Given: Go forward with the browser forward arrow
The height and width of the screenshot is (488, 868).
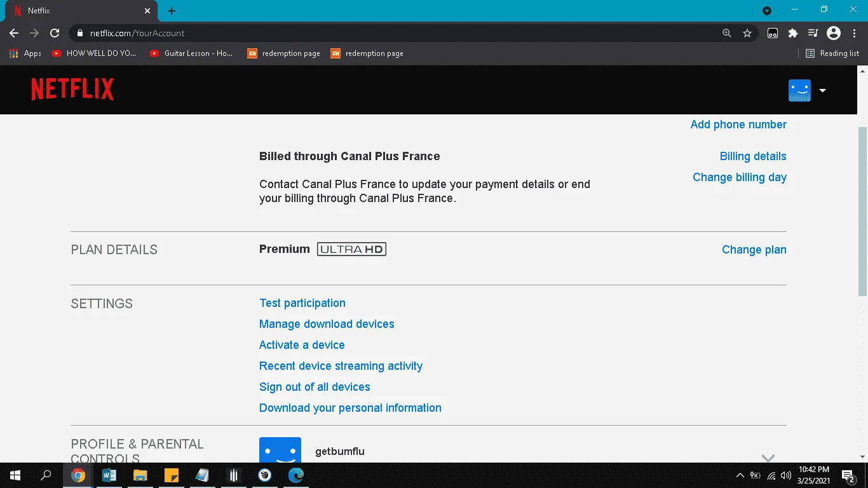Looking at the screenshot, I should point(34,33).
